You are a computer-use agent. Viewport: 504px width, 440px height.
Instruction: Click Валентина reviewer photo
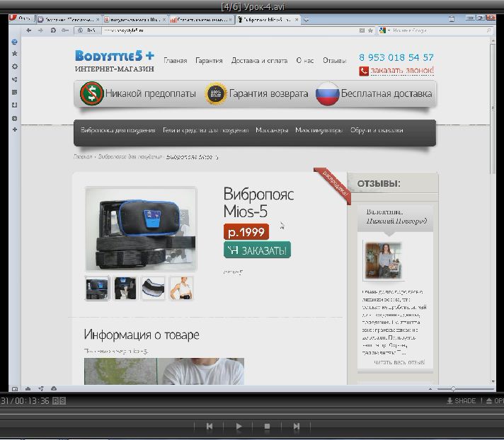coord(384,260)
